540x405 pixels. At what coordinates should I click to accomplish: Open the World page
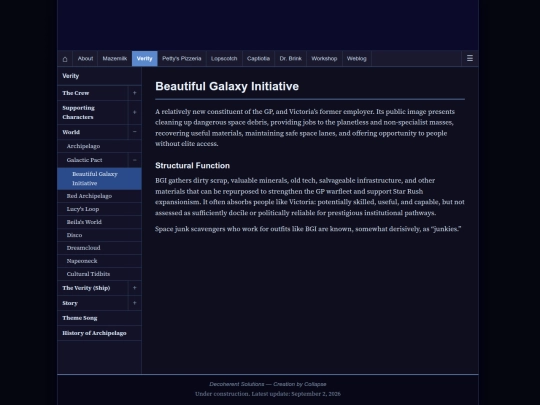(x=93, y=132)
